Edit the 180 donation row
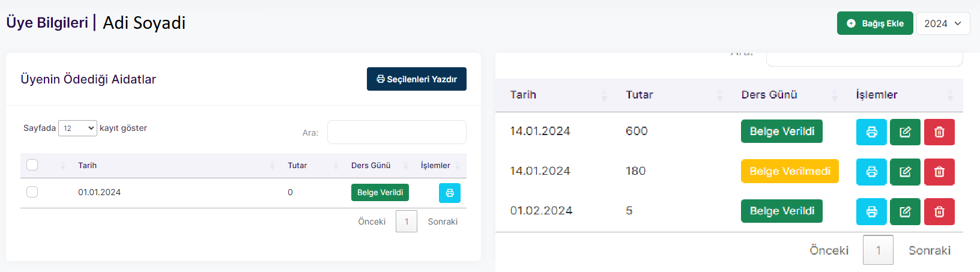The image size is (980, 272). 905,172
